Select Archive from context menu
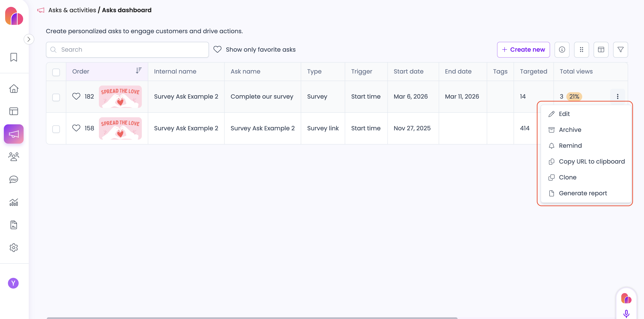Screen dimensions: 644x319 (570, 130)
